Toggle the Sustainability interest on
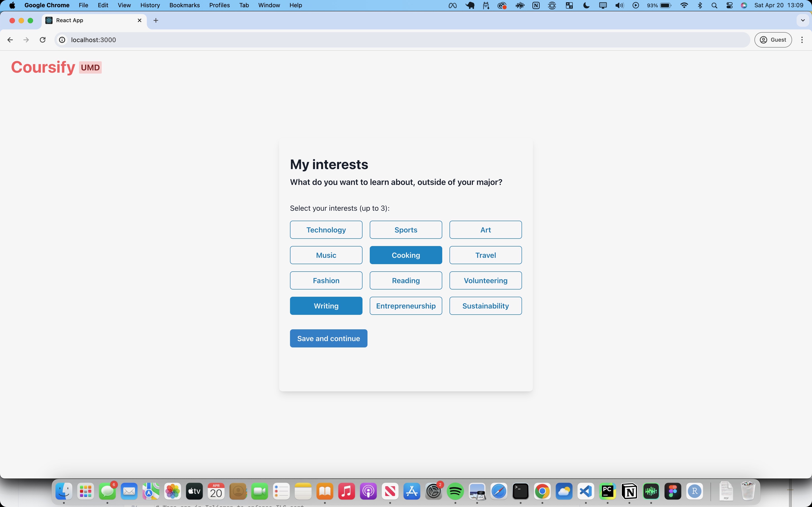 [x=485, y=306]
